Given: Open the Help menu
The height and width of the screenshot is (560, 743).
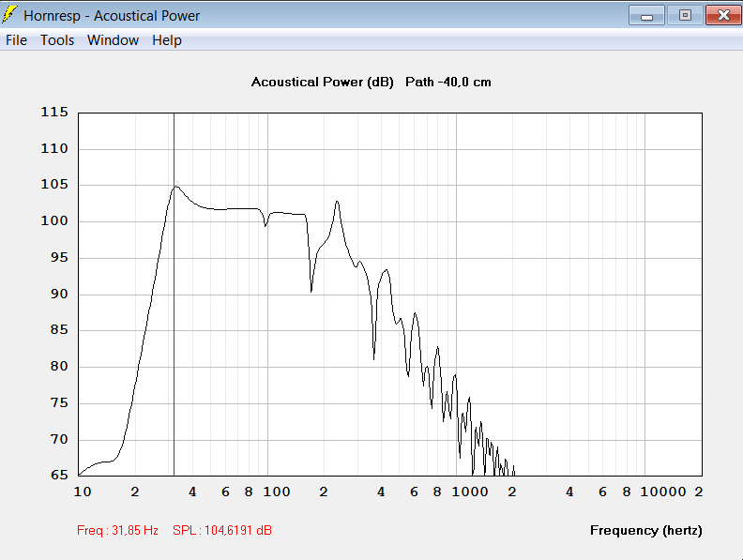Looking at the screenshot, I should point(167,40).
